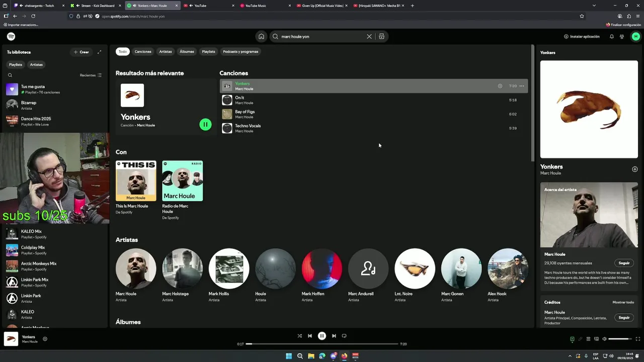Pause Yonkers via the green button on the top result

[x=205, y=124]
